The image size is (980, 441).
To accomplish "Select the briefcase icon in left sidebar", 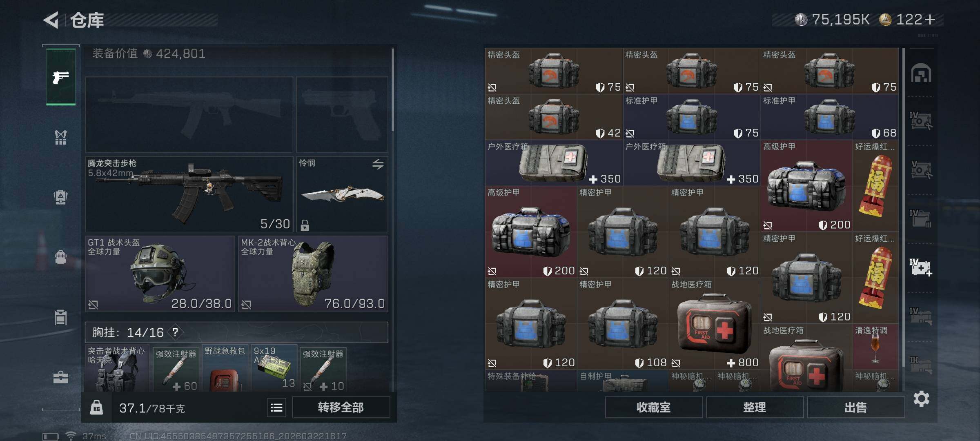I will [x=60, y=377].
